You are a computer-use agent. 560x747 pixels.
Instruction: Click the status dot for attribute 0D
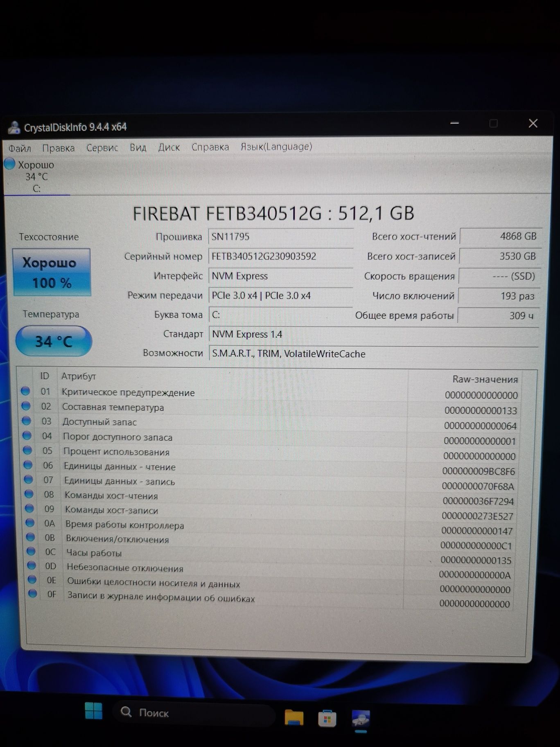point(32,566)
